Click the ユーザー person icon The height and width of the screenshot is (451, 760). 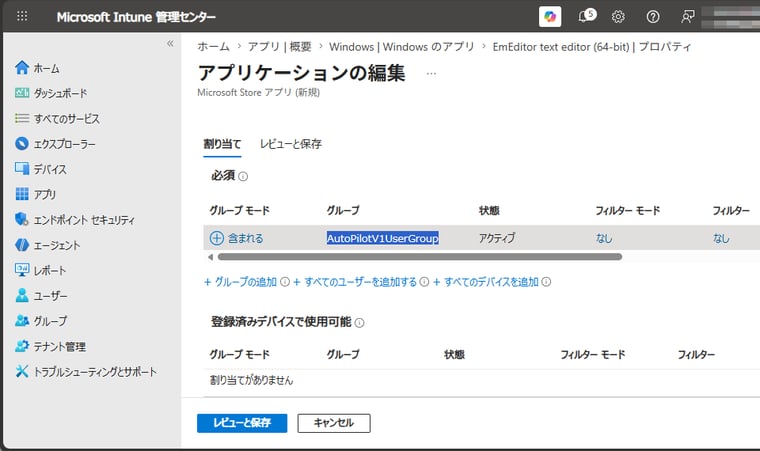click(x=22, y=295)
